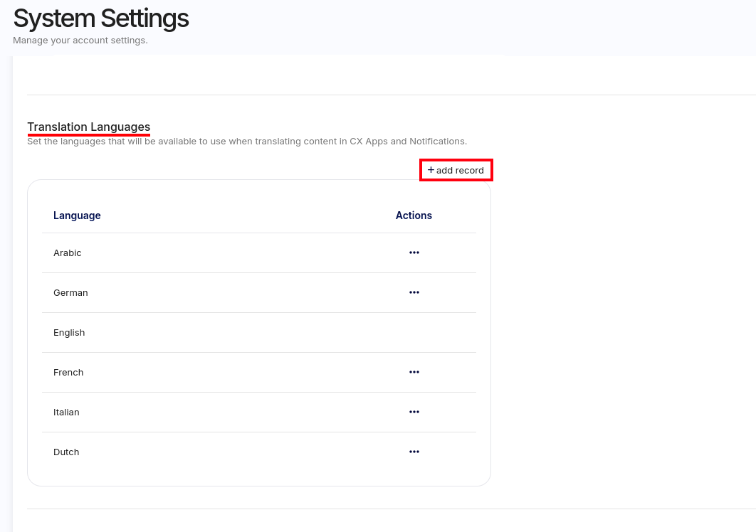Select the Arabic language row text
Image resolution: width=756 pixels, height=532 pixels.
click(x=68, y=253)
